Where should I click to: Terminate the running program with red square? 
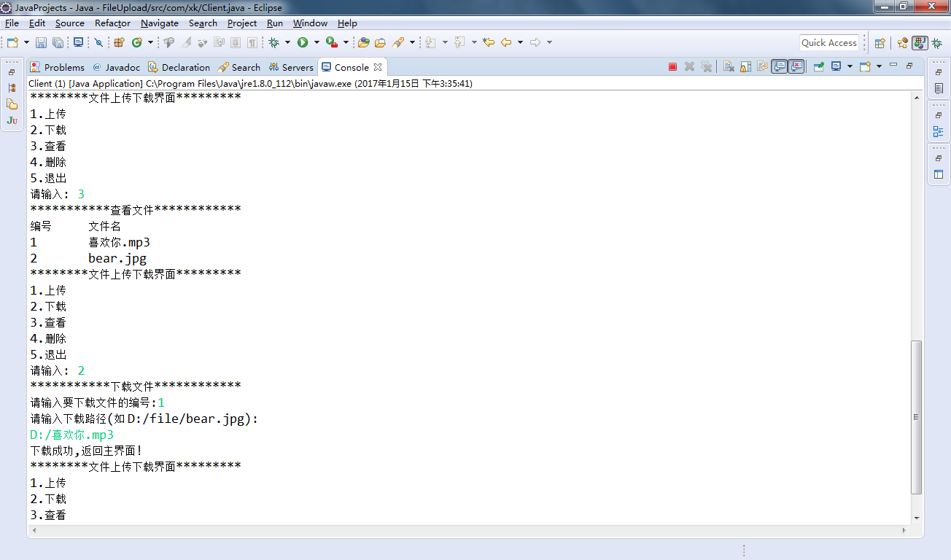pos(672,67)
